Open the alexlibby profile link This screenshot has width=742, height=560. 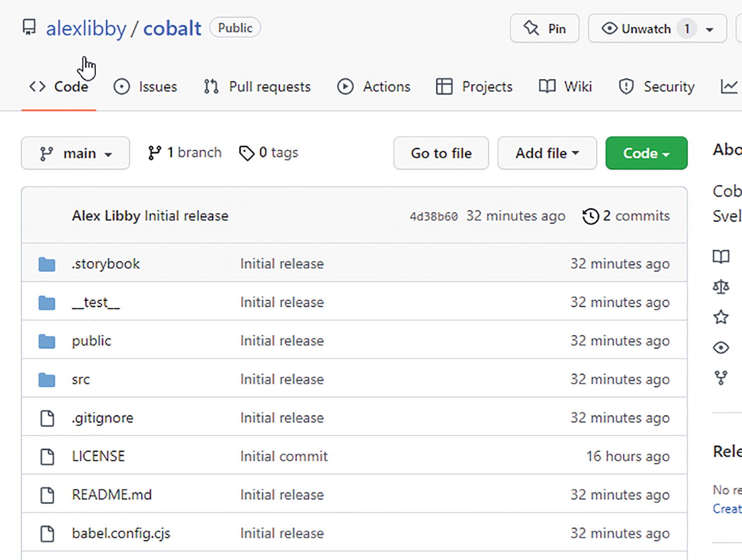86,28
